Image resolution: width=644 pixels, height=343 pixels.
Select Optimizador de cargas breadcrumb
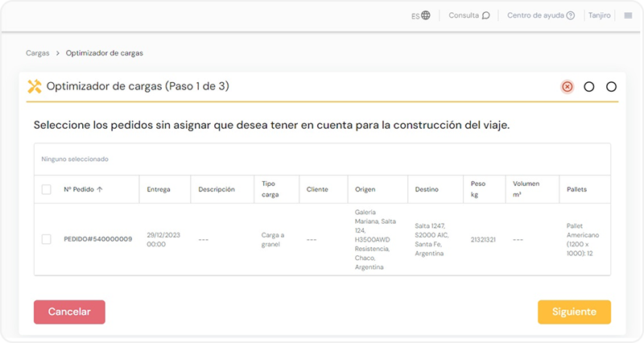tap(105, 53)
